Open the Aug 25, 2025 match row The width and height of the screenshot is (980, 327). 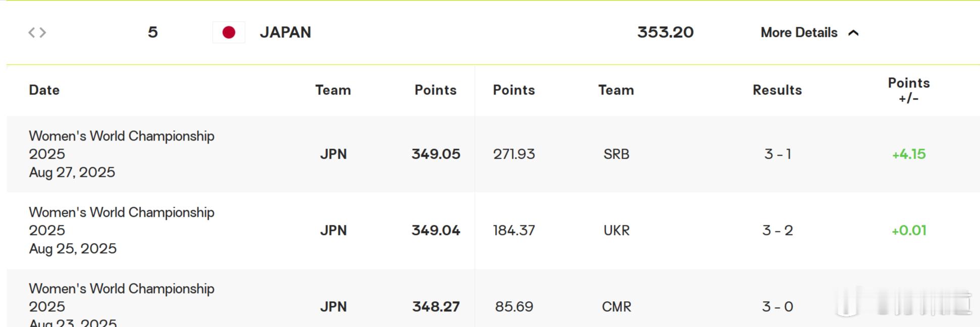493,230
